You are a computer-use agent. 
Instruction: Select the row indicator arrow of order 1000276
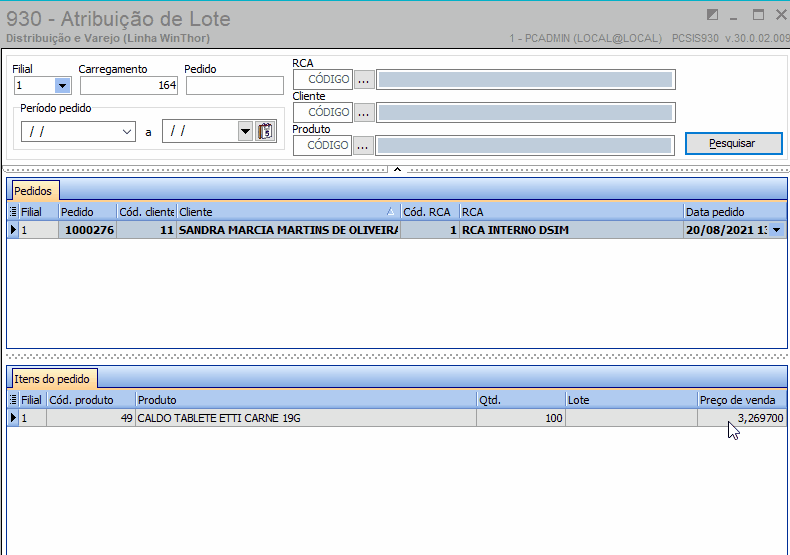pyautogui.click(x=13, y=230)
